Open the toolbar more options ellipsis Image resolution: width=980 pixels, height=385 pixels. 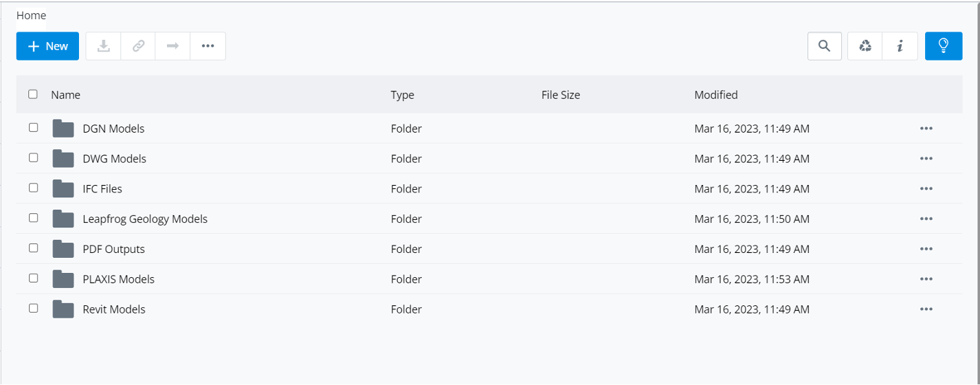(208, 46)
